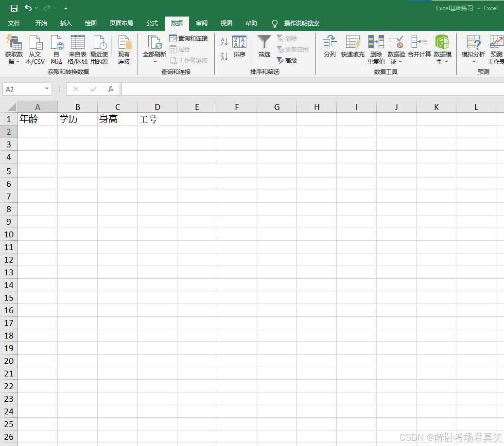Viewport: 504px width, 446px height.
Task: Switch to the 开始 ribbon tab
Action: tap(41, 23)
